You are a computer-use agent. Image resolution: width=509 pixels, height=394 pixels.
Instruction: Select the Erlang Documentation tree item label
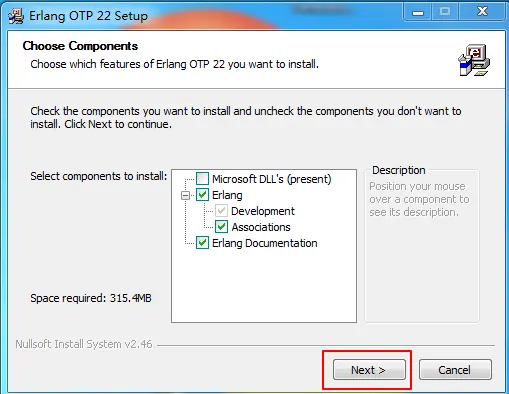click(x=265, y=243)
